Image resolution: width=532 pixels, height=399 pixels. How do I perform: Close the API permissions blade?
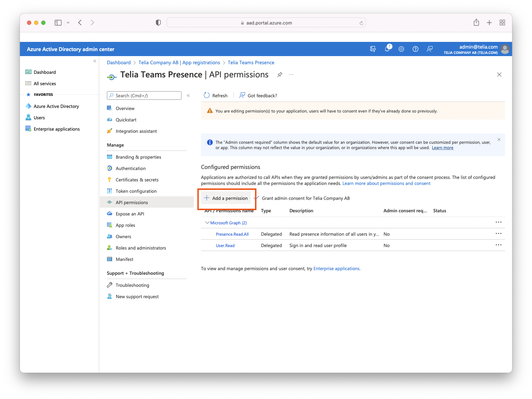coord(499,75)
